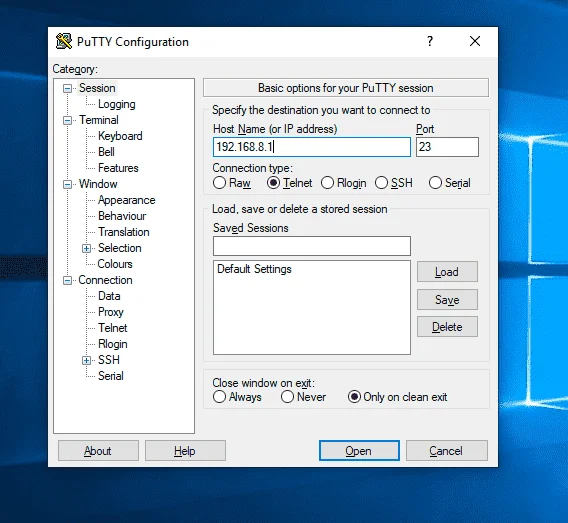This screenshot has width=568, height=523.
Task: Click the question mark help button
Action: click(x=430, y=41)
